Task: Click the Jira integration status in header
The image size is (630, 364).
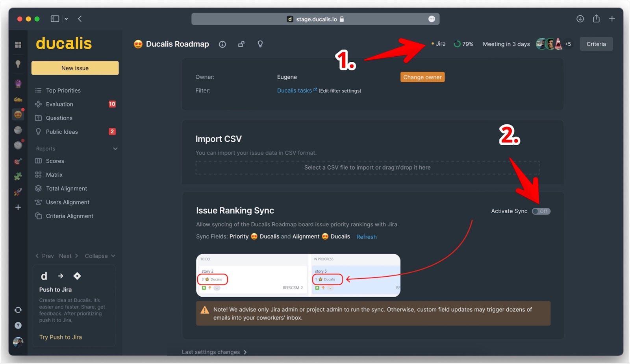Action: 439,44
